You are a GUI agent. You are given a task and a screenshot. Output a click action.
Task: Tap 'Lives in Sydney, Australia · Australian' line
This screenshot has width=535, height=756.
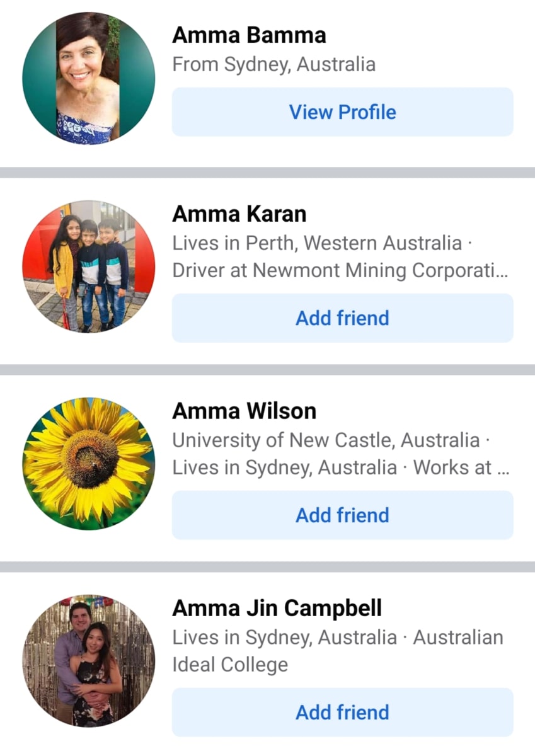[x=338, y=638]
